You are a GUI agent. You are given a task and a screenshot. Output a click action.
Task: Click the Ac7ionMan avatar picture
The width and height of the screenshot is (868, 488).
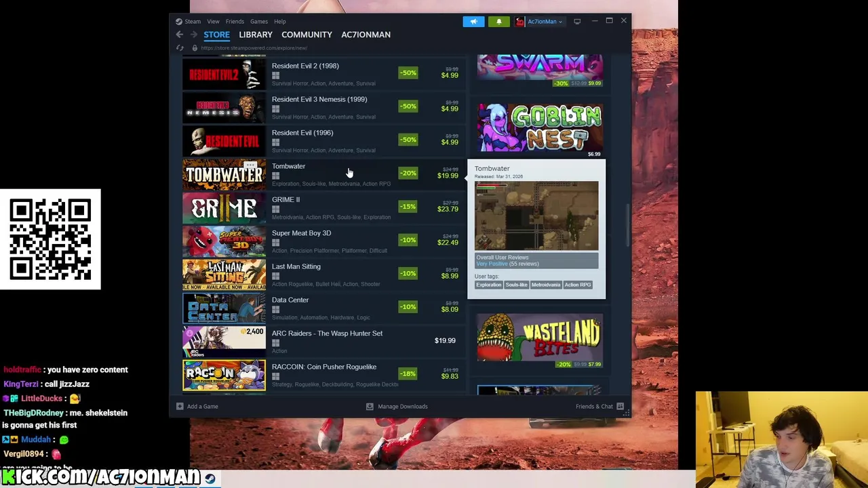point(520,22)
